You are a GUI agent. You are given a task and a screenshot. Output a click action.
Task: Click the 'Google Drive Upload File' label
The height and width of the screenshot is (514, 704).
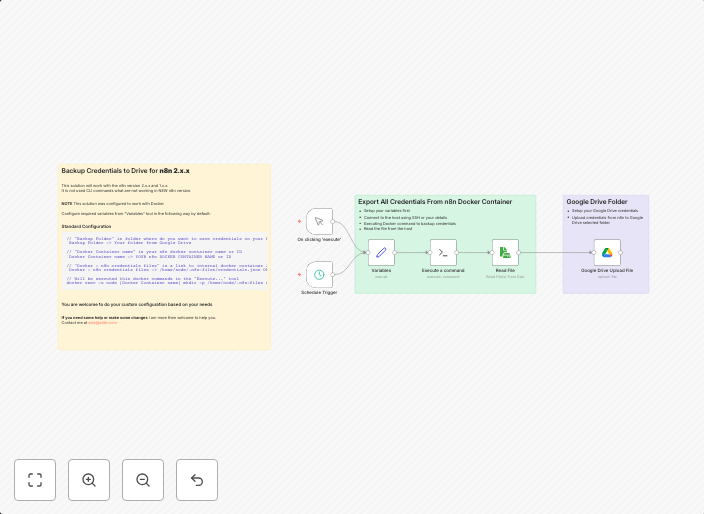click(x=607, y=271)
